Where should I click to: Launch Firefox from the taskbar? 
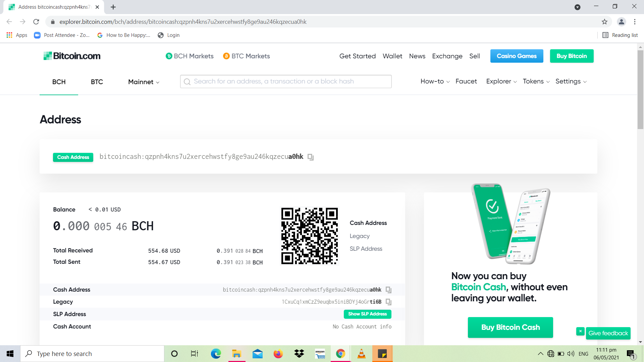click(x=278, y=354)
